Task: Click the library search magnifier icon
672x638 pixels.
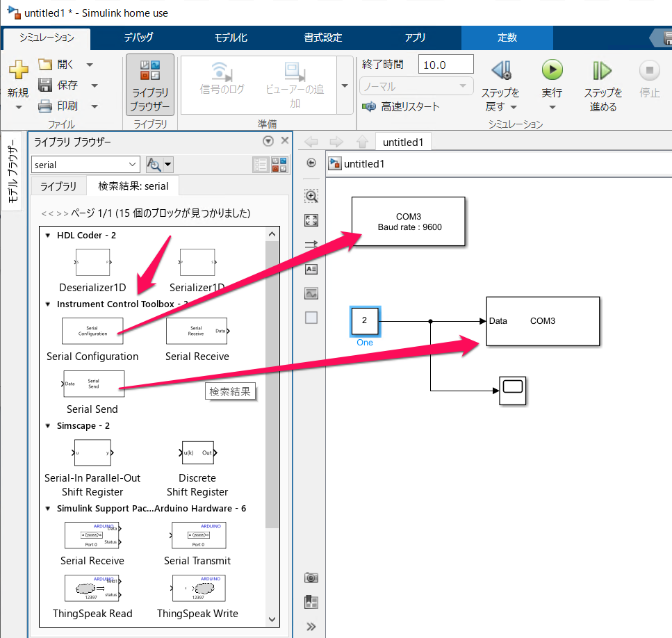Action: 154,165
